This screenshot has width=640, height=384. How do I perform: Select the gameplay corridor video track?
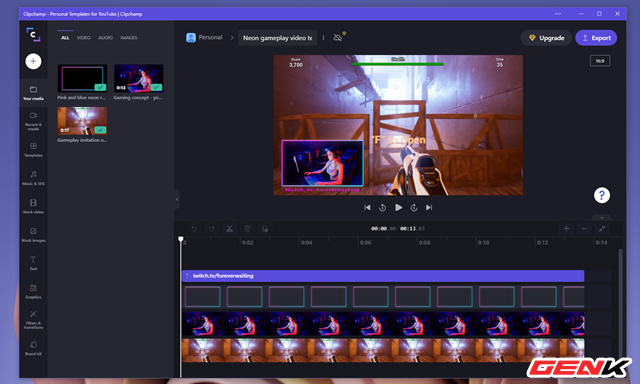pos(383,351)
